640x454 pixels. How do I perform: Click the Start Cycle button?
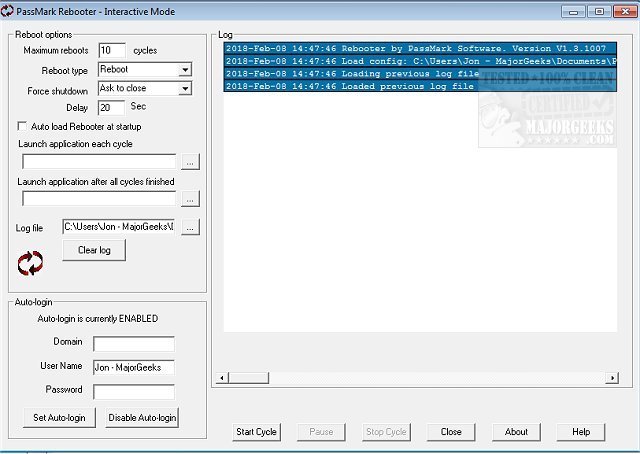tap(256, 432)
